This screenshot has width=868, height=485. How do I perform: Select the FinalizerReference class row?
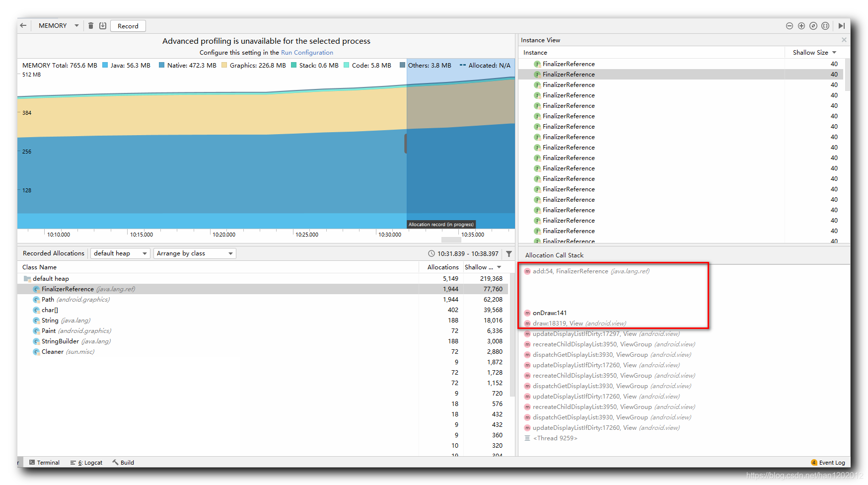point(263,289)
